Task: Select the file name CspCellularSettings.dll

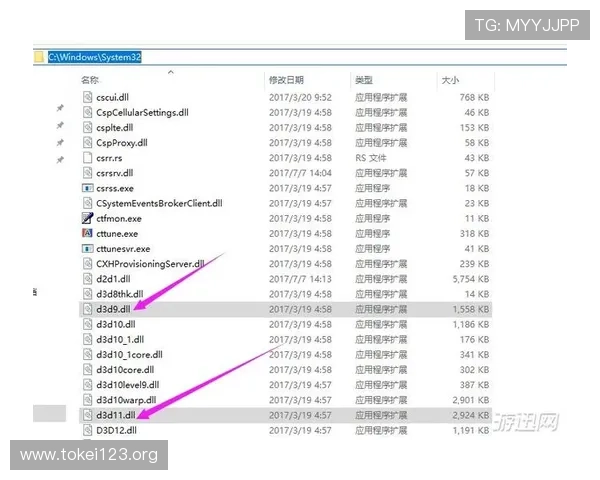Action: coord(142,113)
